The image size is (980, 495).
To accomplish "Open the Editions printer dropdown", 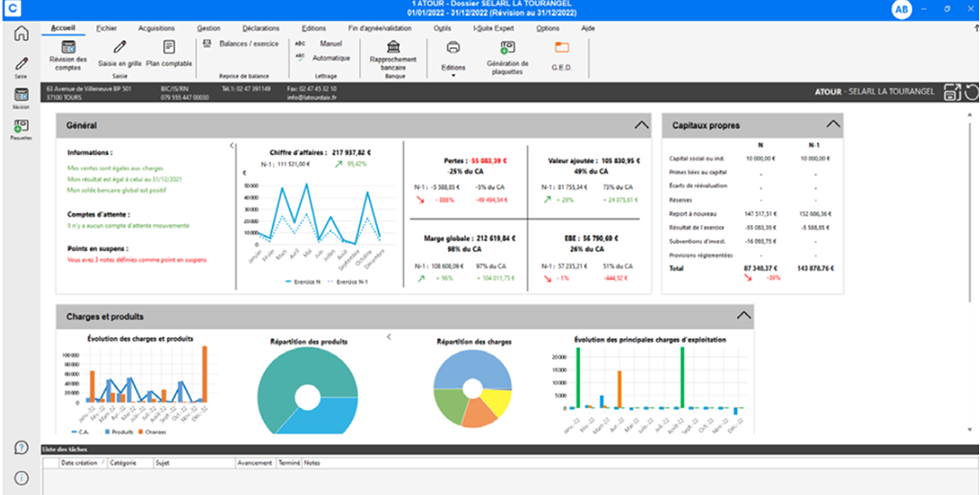I will 453,56.
